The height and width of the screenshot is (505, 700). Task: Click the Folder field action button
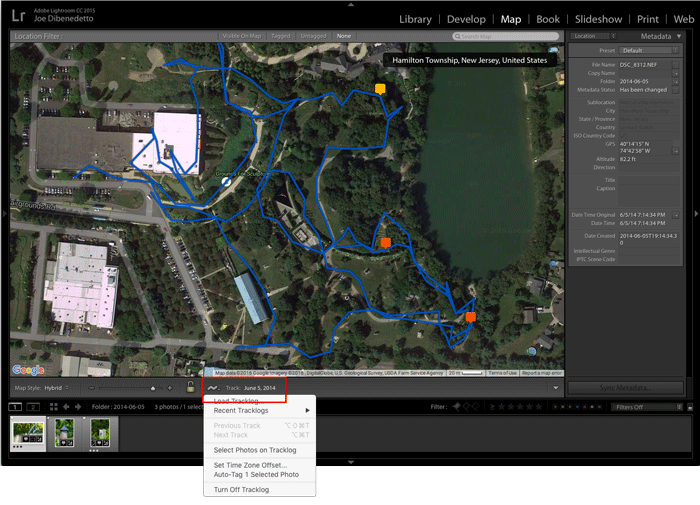tap(676, 81)
